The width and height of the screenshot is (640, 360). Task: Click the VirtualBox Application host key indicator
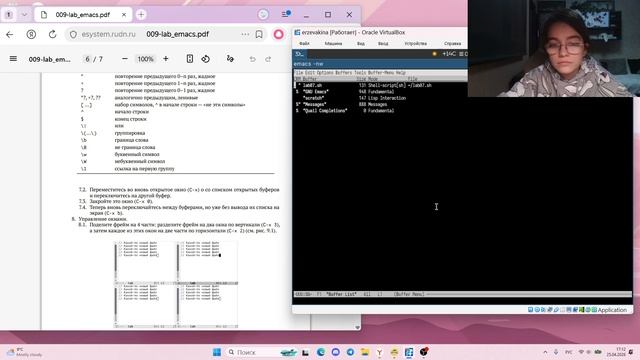coord(612,310)
